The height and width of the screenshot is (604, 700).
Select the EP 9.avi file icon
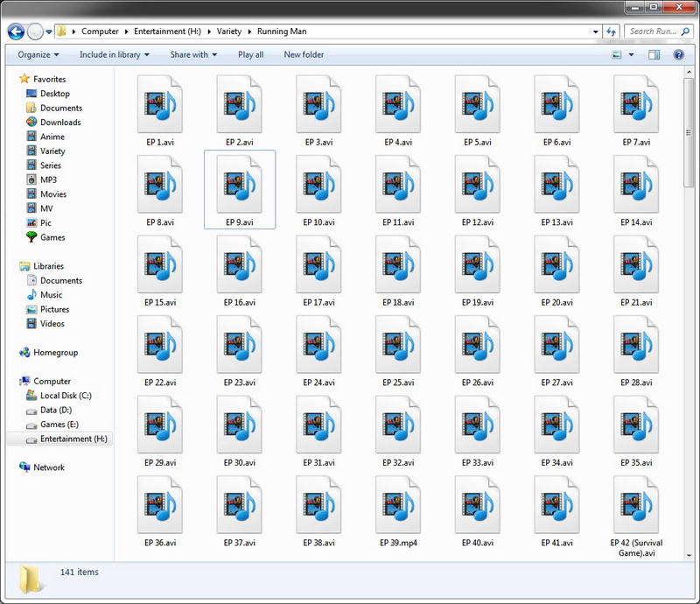pos(239,184)
